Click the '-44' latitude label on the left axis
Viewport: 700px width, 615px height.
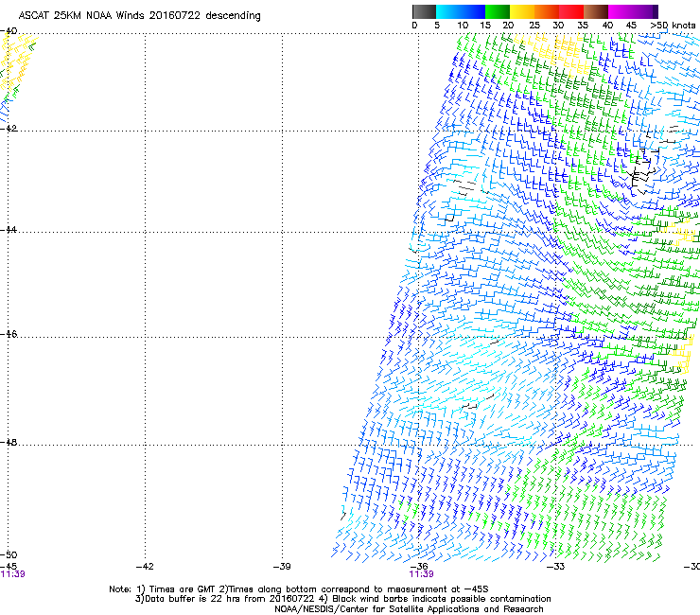9,230
